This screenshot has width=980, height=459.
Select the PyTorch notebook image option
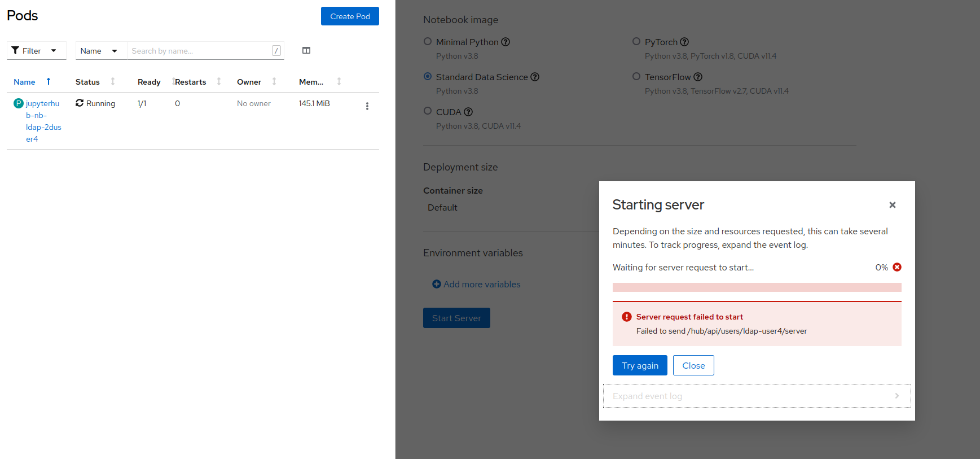pos(636,41)
